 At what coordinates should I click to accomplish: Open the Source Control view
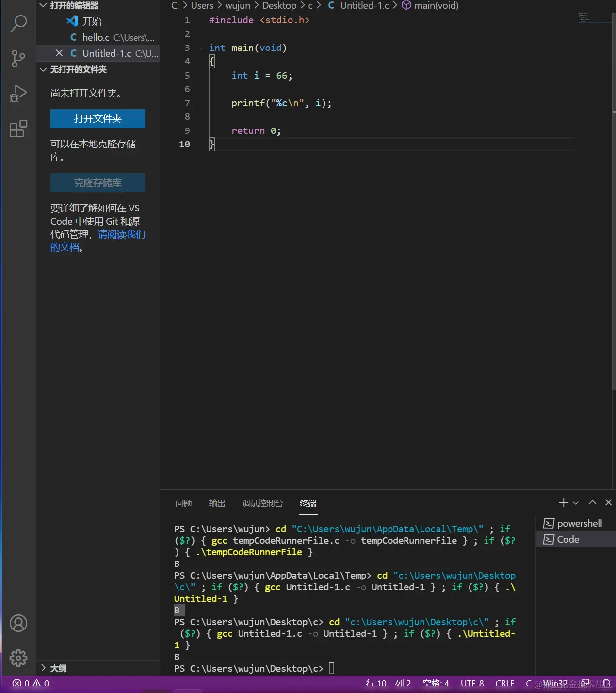18,58
